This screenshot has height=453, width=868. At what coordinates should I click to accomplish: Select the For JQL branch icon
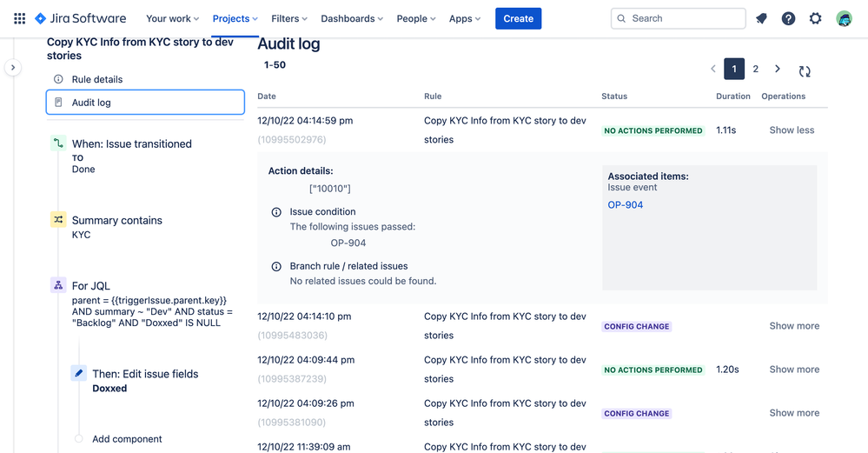58,285
